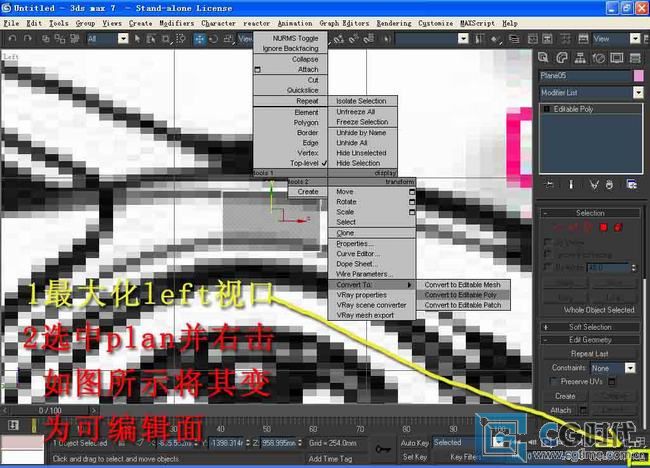Toggle the Auto Key button
650x468 pixels.
pos(415,443)
